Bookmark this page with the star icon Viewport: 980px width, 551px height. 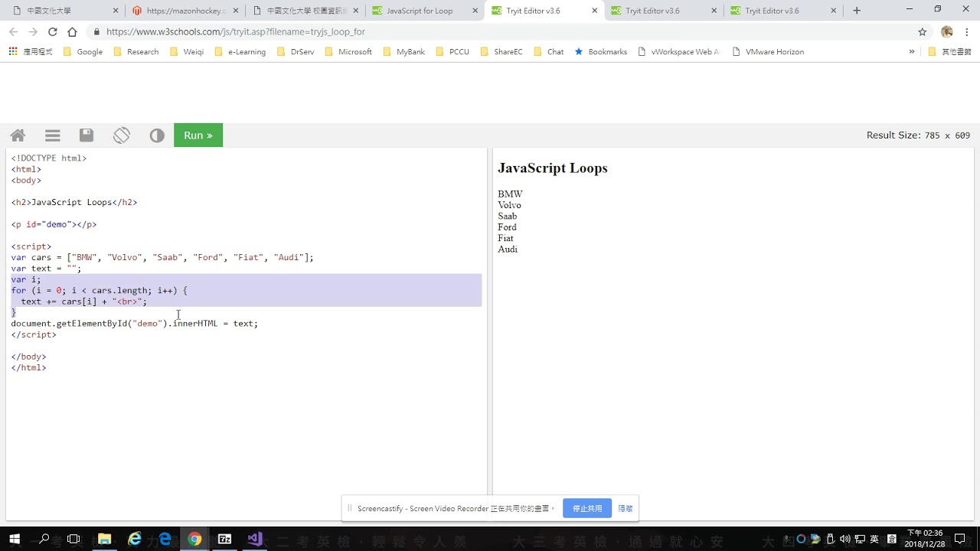click(x=923, y=32)
